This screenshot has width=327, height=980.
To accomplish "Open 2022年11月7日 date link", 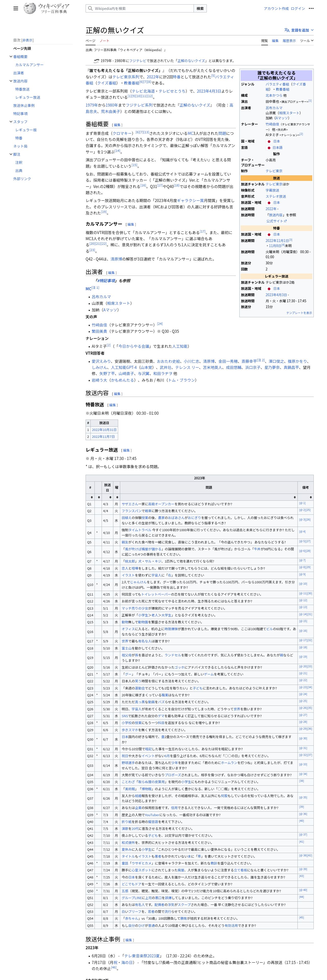I will click(x=103, y=437).
